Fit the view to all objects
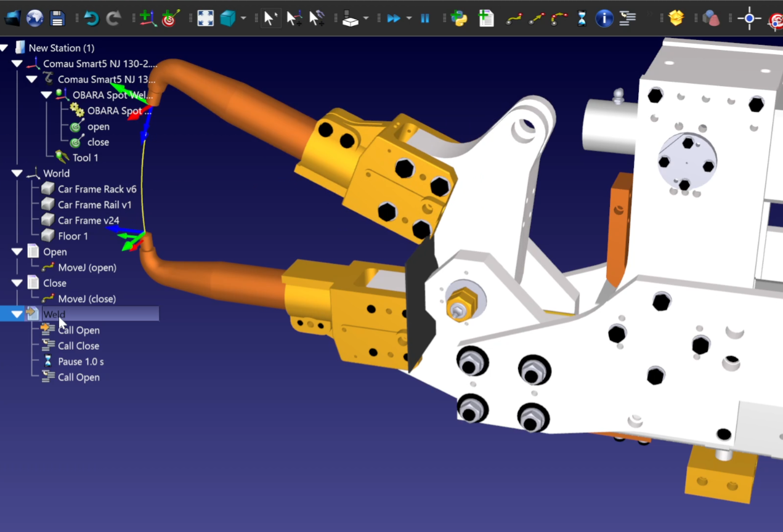 point(206,18)
